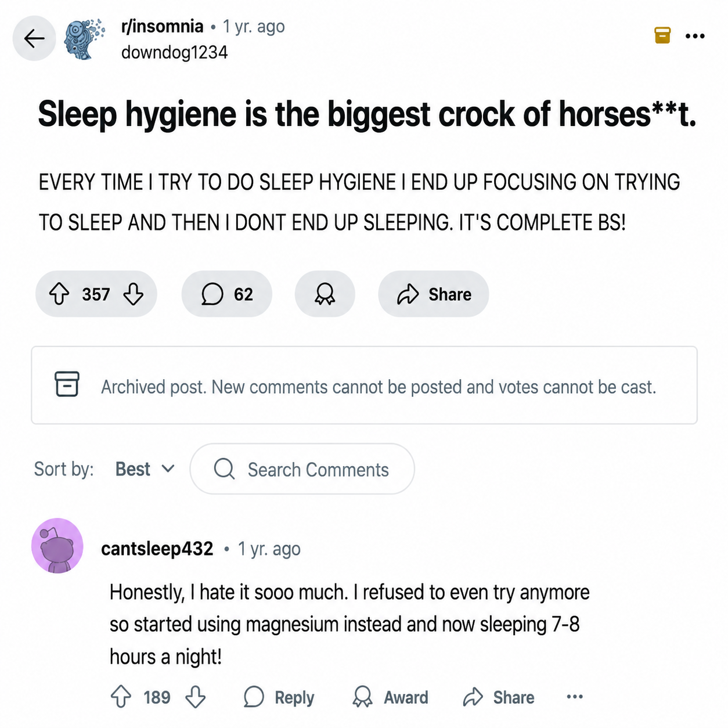Click the gold archive icon in the header
The width and height of the screenshot is (728, 728).
(x=662, y=35)
